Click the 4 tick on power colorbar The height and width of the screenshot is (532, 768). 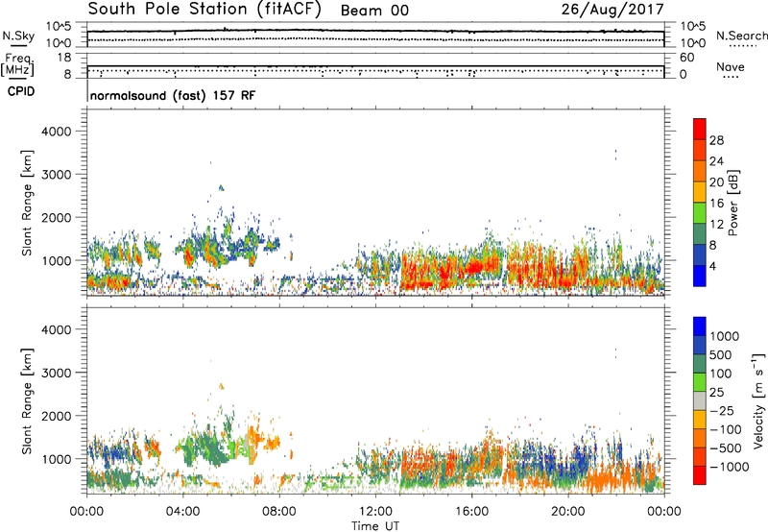(713, 267)
